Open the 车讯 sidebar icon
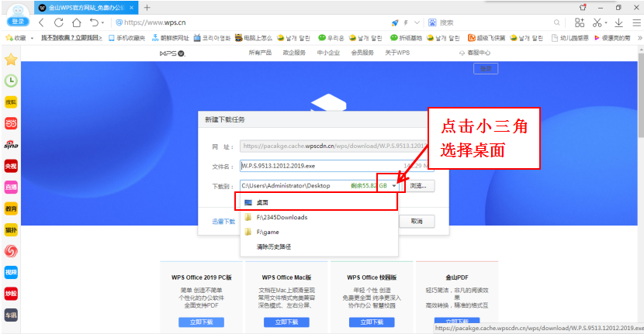644x334 pixels. click(11, 315)
